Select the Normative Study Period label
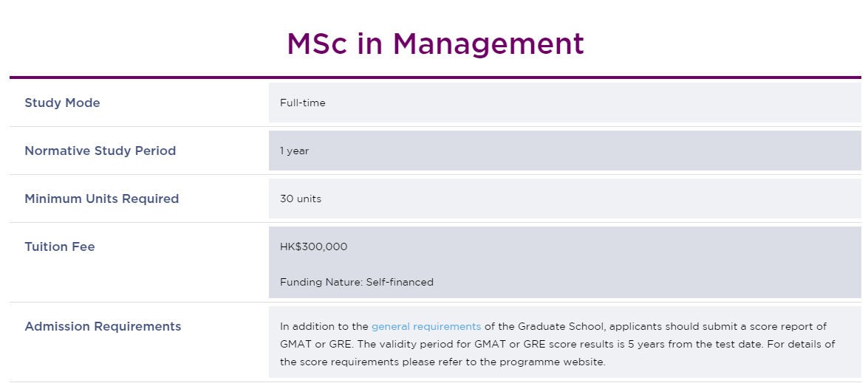This screenshot has width=868, height=383. [x=100, y=151]
